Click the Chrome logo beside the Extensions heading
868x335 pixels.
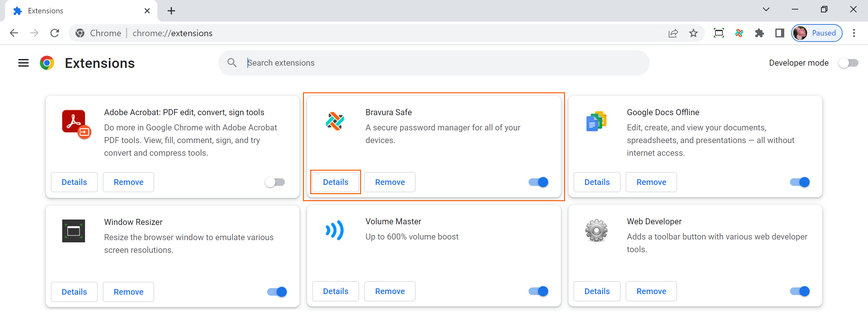point(47,63)
